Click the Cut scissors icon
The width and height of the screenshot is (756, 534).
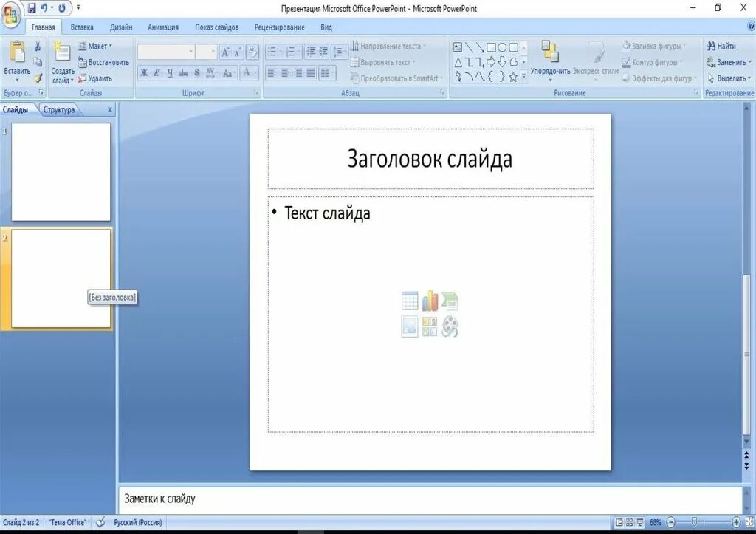tap(38, 47)
